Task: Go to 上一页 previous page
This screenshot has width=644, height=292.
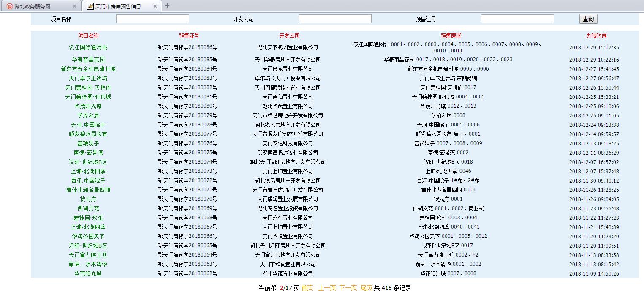Action: 327,288
